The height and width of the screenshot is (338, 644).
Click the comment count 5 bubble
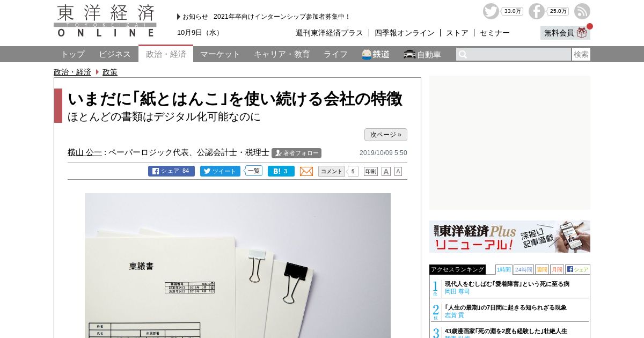[x=353, y=171]
